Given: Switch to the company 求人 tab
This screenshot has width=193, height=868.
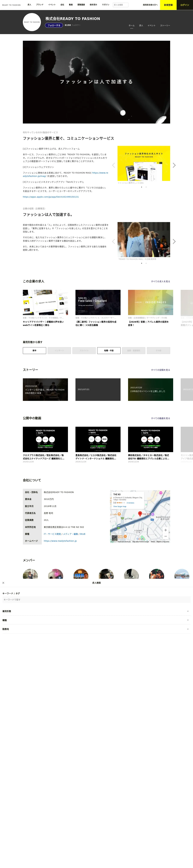Looking at the screenshot, I should point(141,26).
